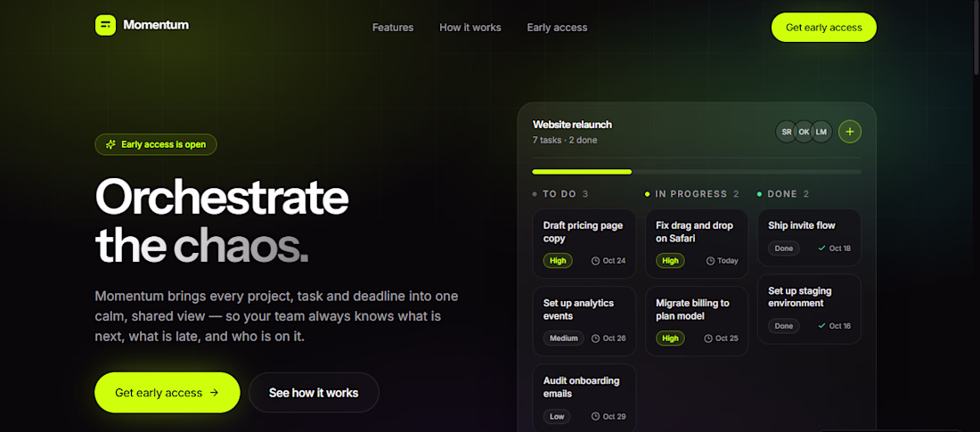
Task: Open Set up staging environment card
Action: 809,309
